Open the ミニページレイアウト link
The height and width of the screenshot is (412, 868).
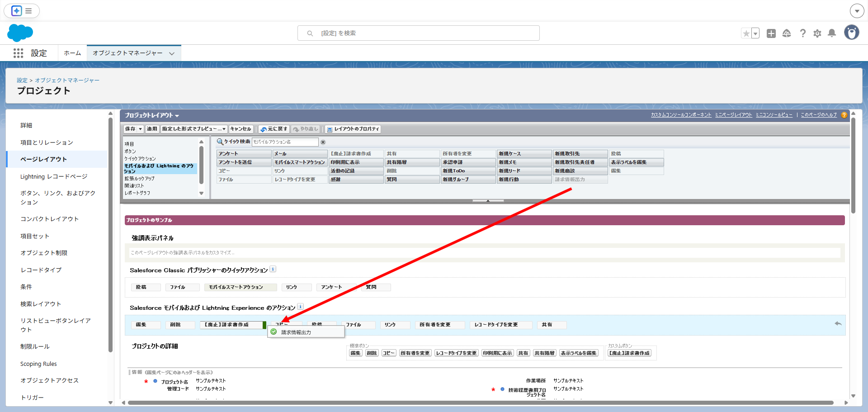(733, 115)
